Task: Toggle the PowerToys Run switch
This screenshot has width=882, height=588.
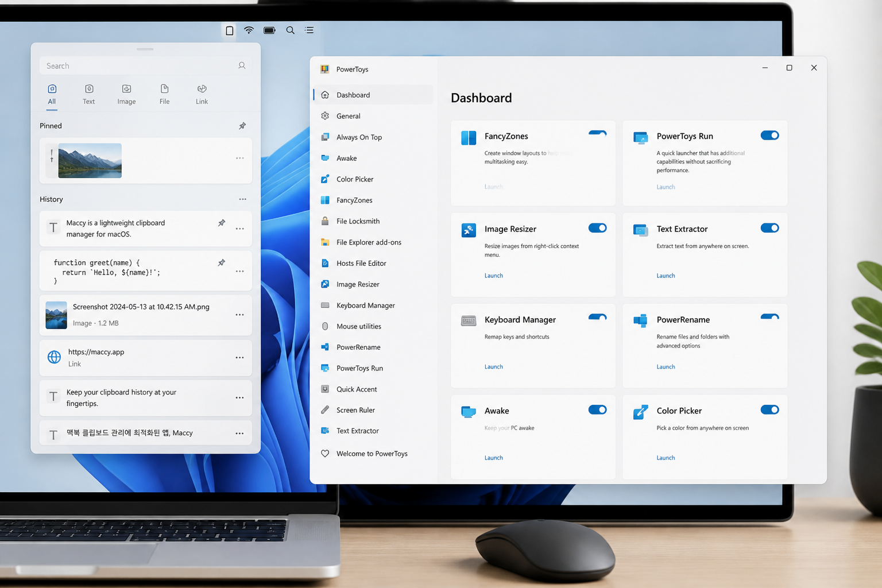Action: [769, 136]
